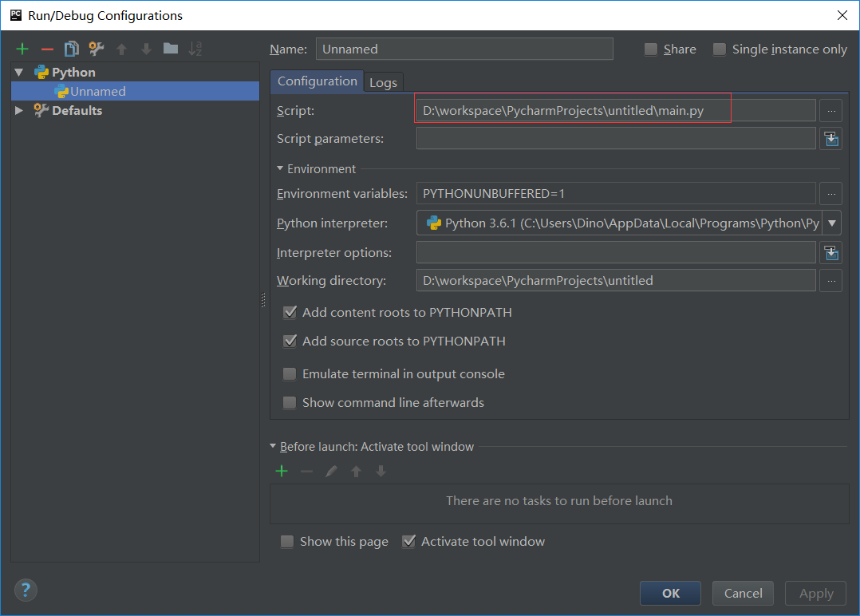The width and height of the screenshot is (860, 616).
Task: Click in the Interpreter options field
Action: (x=616, y=253)
